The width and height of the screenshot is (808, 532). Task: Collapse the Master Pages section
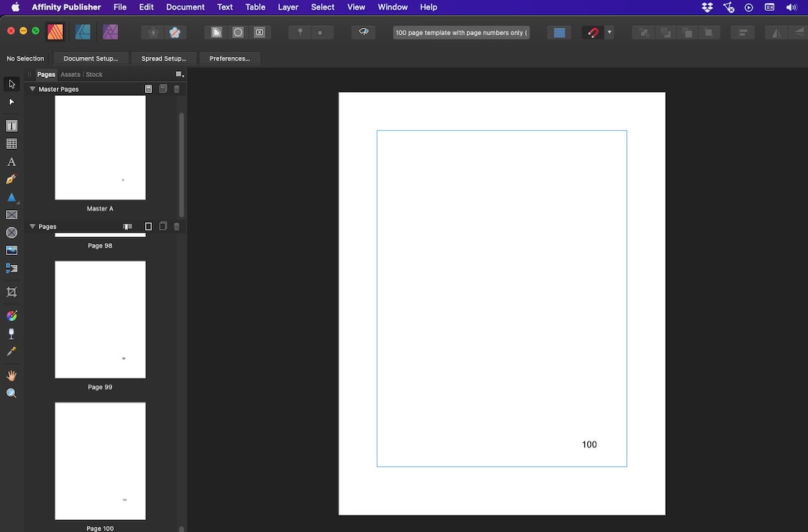point(32,88)
